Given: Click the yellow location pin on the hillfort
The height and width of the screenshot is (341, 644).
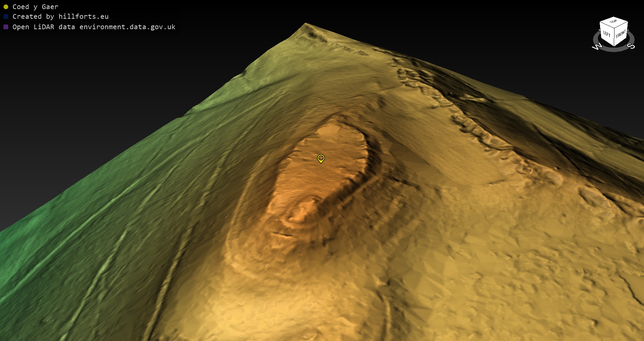Looking at the screenshot, I should (x=321, y=158).
